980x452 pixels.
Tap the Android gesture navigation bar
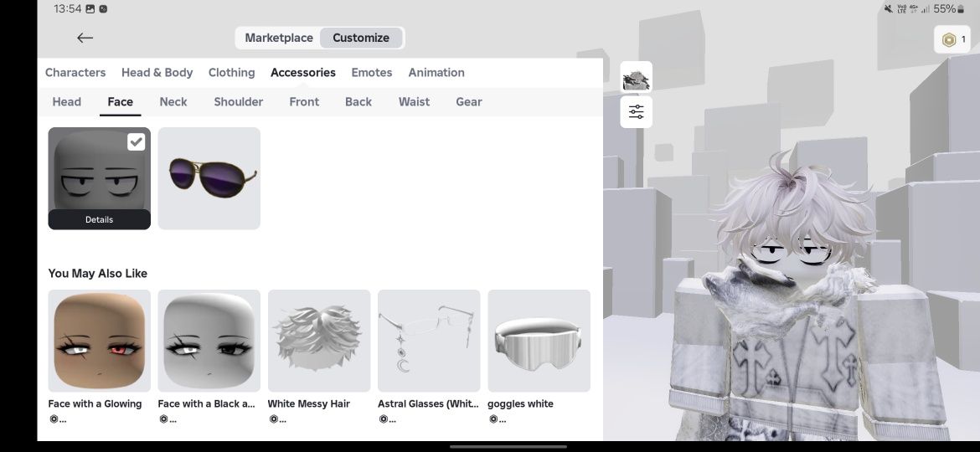point(508,446)
